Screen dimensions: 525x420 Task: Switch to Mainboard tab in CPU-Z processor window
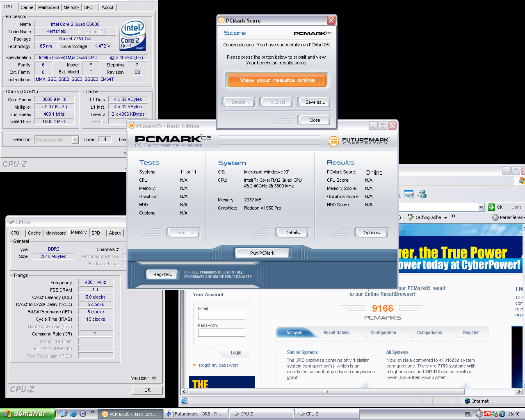click(x=48, y=7)
